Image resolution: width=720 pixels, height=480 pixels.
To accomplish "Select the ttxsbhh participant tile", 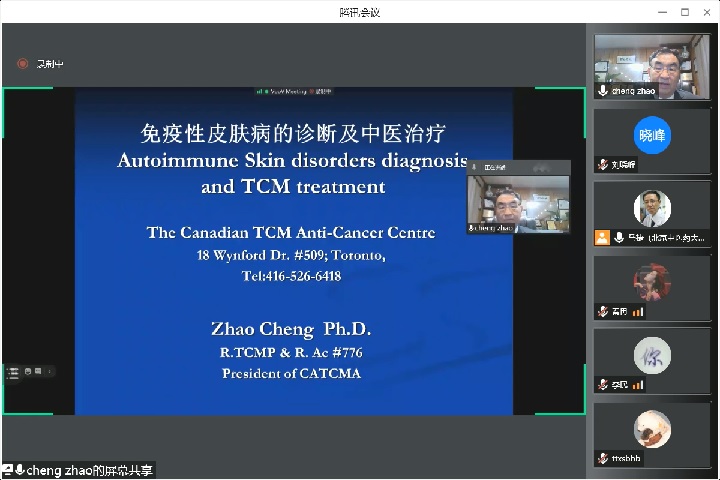I will [x=652, y=432].
